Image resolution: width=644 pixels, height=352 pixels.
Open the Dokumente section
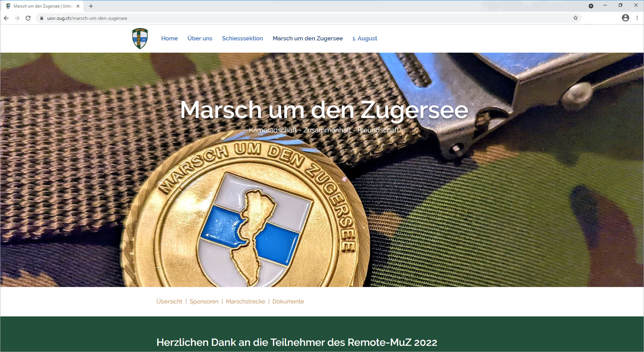tap(288, 301)
